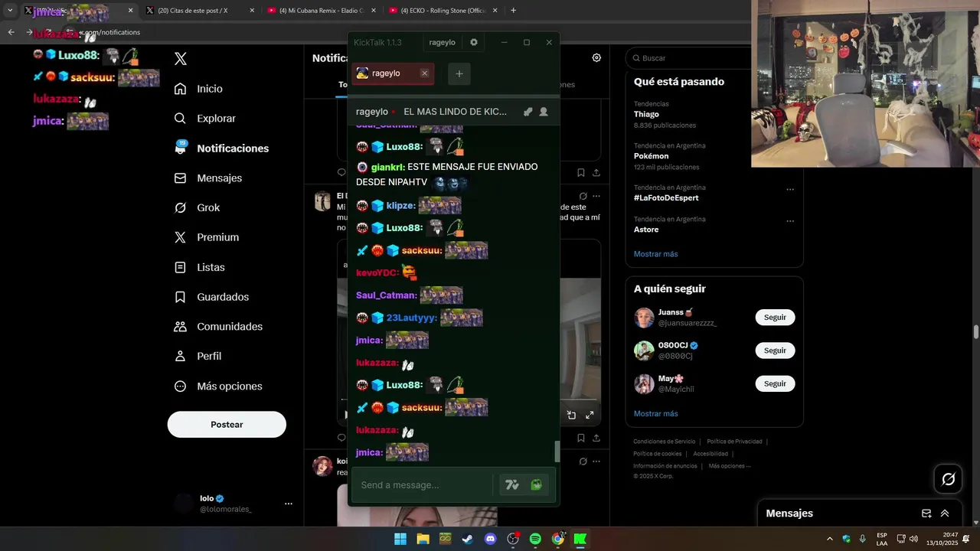Open new browser tab
The image size is (980, 551).
[513, 11]
